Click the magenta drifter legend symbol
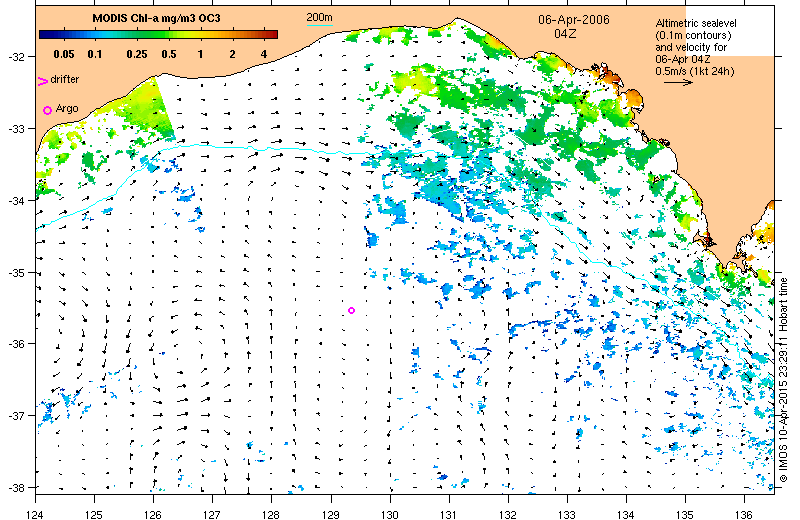Viewport: 800px width, 520px height. pyautogui.click(x=43, y=81)
